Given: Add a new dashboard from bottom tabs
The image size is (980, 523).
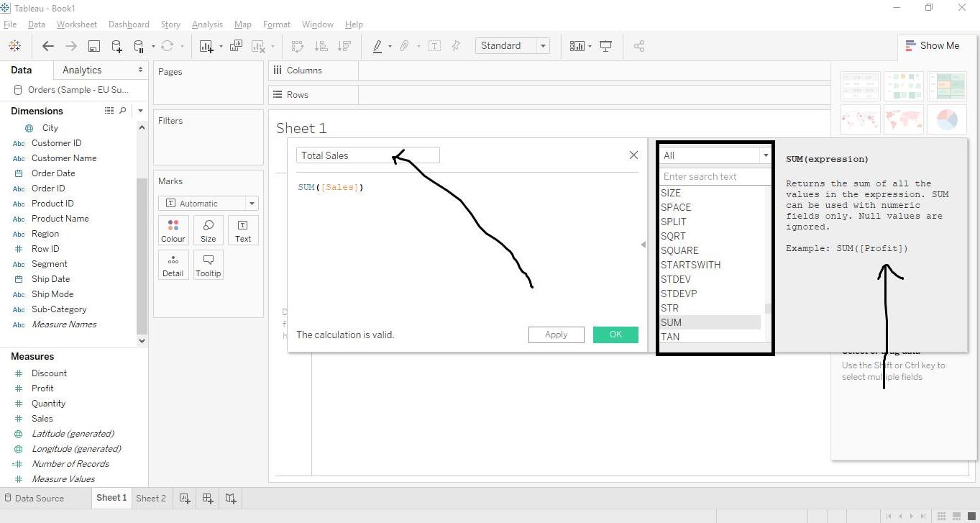Looking at the screenshot, I should (x=207, y=498).
